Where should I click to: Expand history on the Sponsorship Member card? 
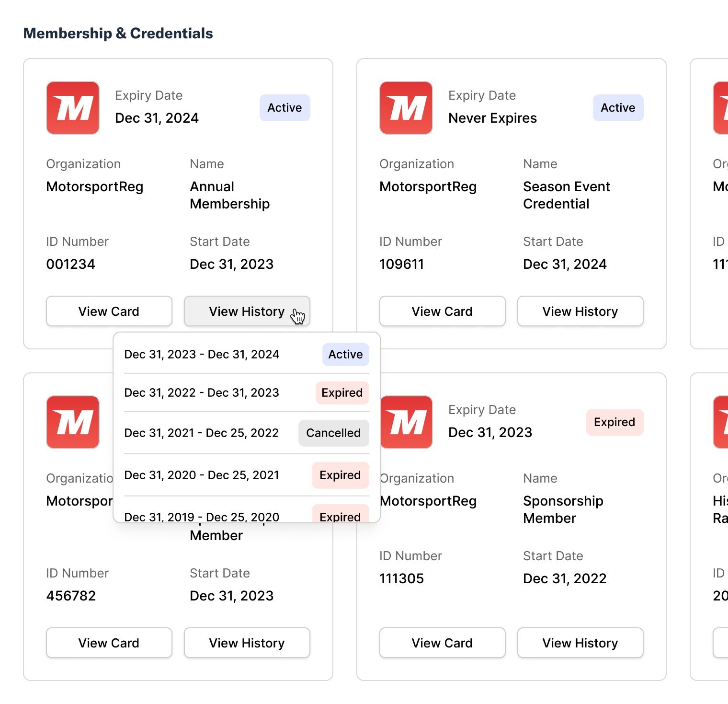coord(580,643)
